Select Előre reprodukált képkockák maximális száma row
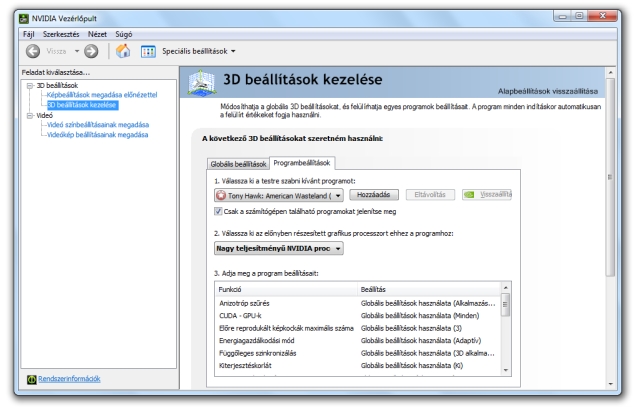Image resolution: width=640 pixels, height=408 pixels. click(358, 328)
